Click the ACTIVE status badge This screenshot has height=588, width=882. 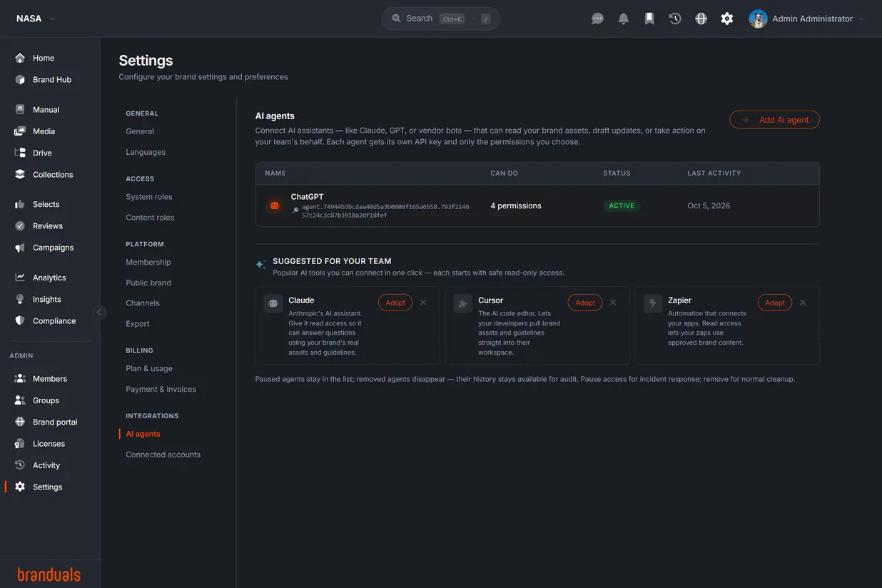[x=622, y=206]
